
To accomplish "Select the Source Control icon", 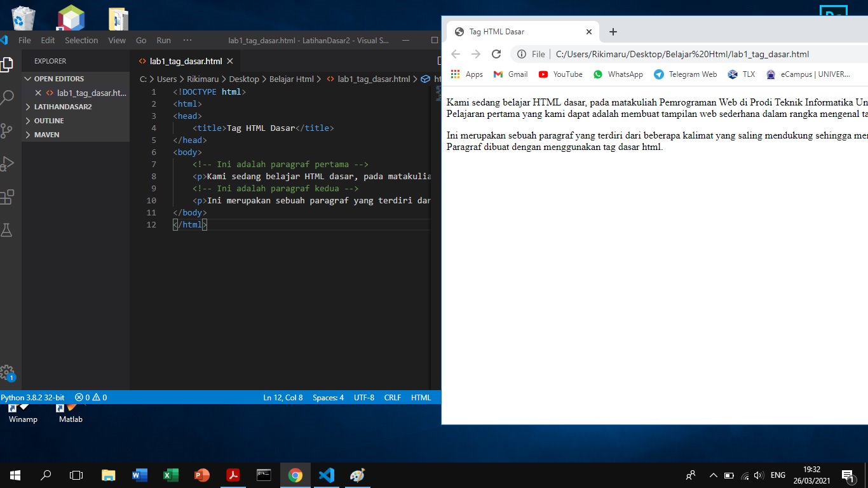I will click(7, 130).
